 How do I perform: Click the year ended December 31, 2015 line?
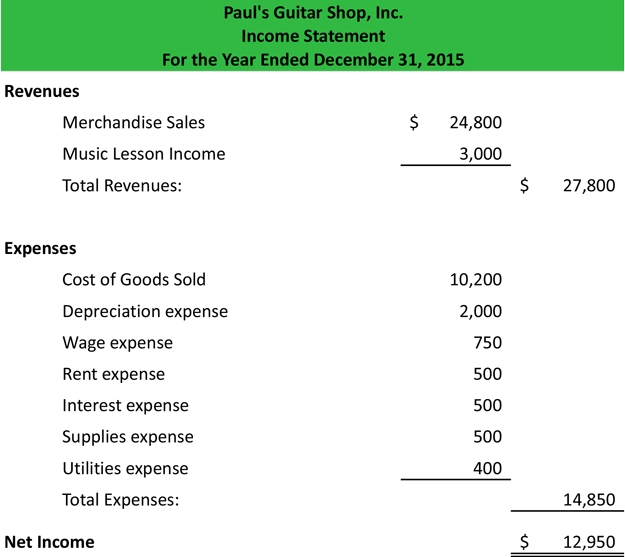pyautogui.click(x=313, y=59)
